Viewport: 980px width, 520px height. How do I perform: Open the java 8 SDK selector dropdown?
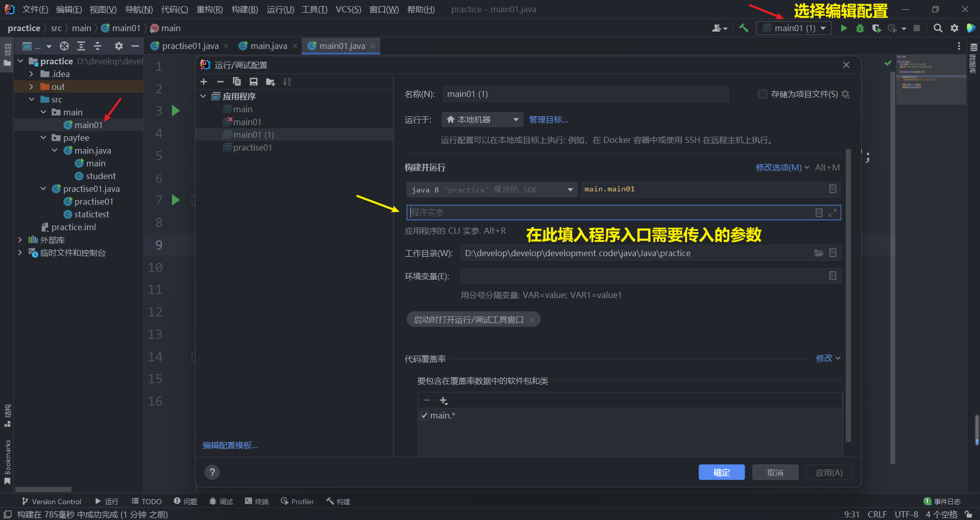point(570,189)
